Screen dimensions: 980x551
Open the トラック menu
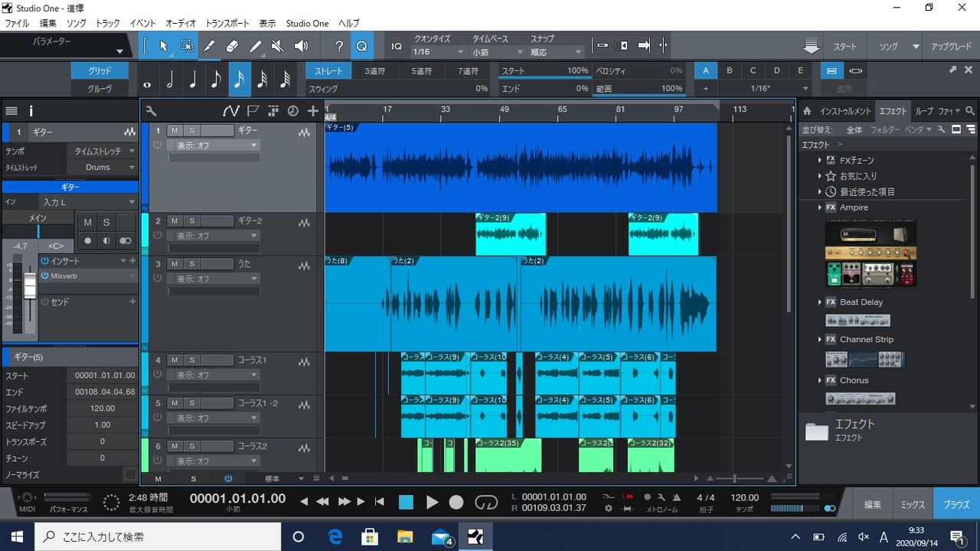coord(108,24)
